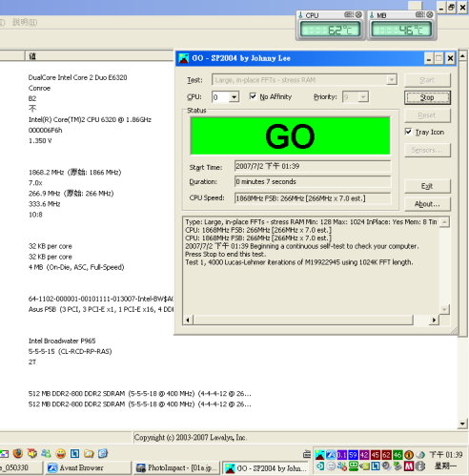Click the red 45 tray icon
Screen dimensions: 469x476
point(376,455)
